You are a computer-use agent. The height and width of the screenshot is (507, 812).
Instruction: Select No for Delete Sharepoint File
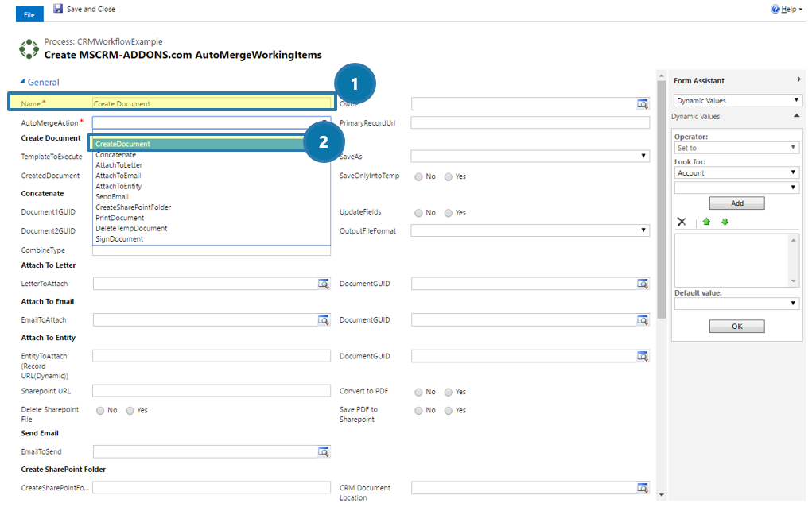100,411
